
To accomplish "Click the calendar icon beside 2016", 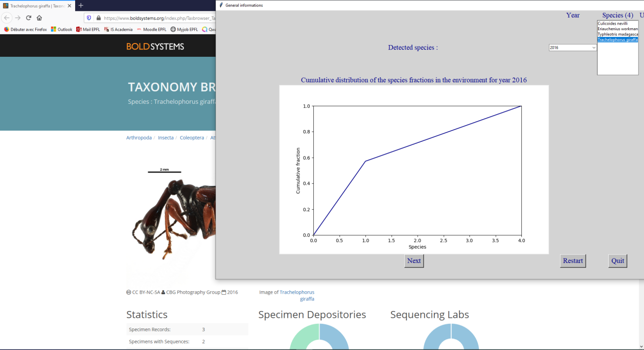I will click(224, 292).
